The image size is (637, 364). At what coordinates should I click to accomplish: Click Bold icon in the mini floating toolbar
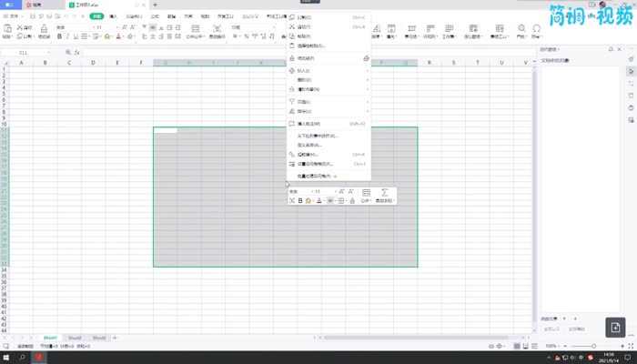(300, 201)
